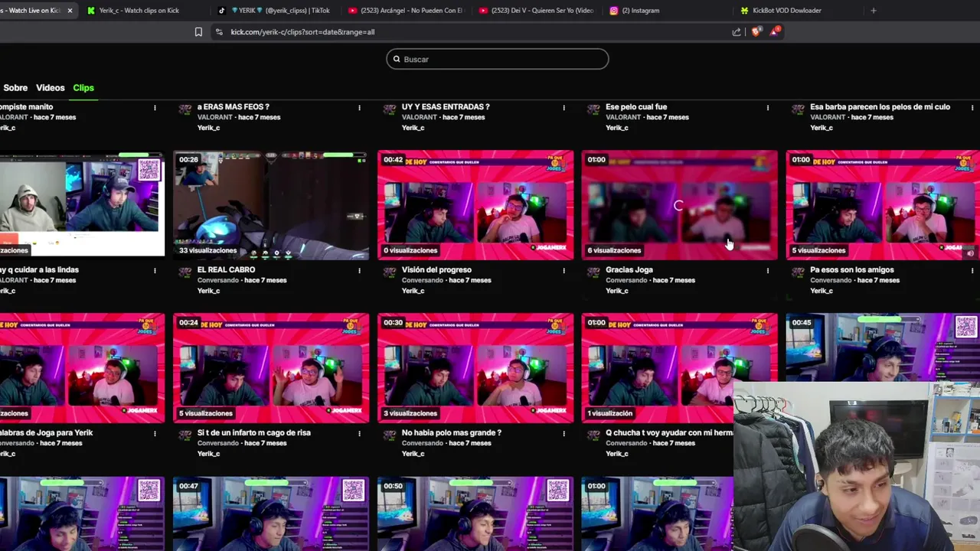Click the search magnifier icon in Buscar field
The image size is (980, 551).
397,59
